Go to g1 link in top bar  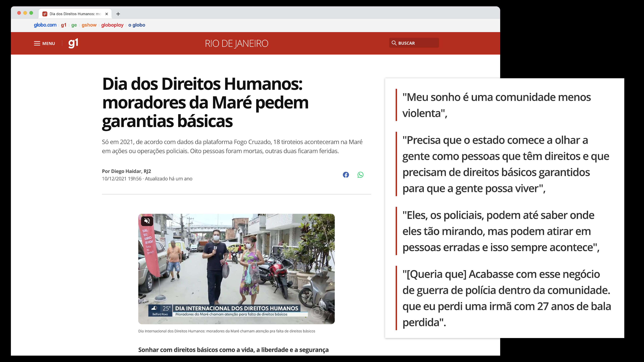[64, 25]
